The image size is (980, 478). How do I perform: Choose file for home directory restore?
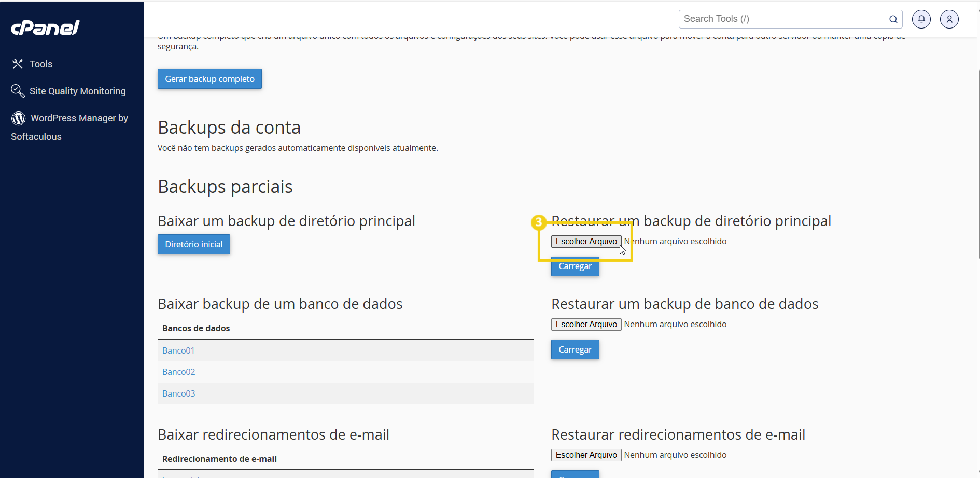click(x=586, y=241)
